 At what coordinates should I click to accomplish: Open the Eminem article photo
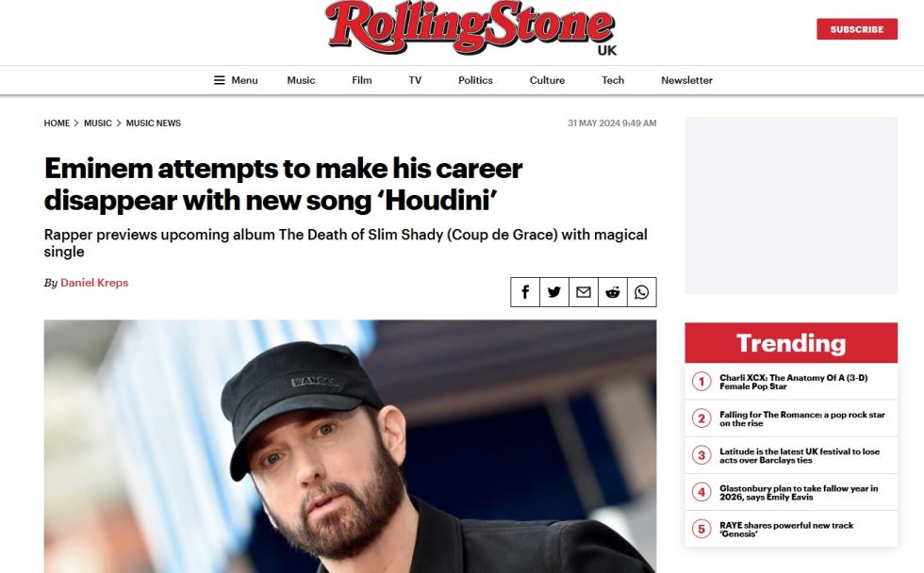click(x=350, y=446)
